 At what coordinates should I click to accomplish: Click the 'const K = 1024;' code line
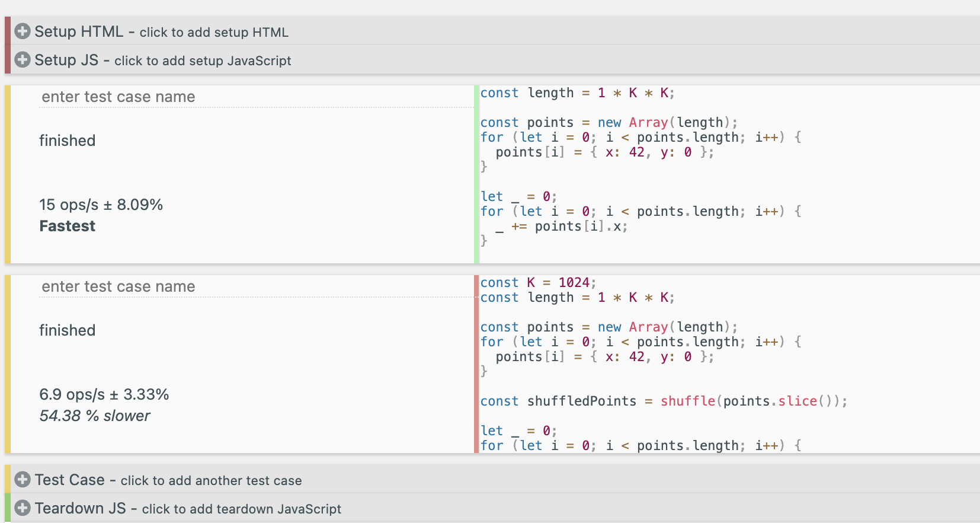point(538,282)
